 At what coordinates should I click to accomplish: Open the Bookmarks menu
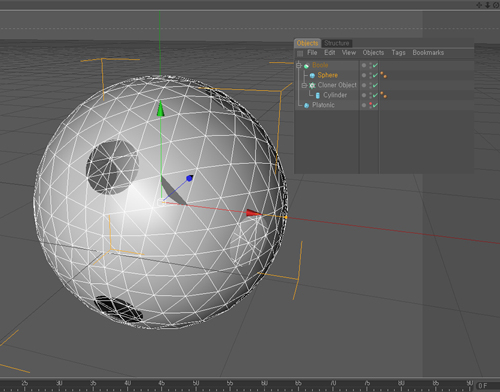[x=428, y=53]
